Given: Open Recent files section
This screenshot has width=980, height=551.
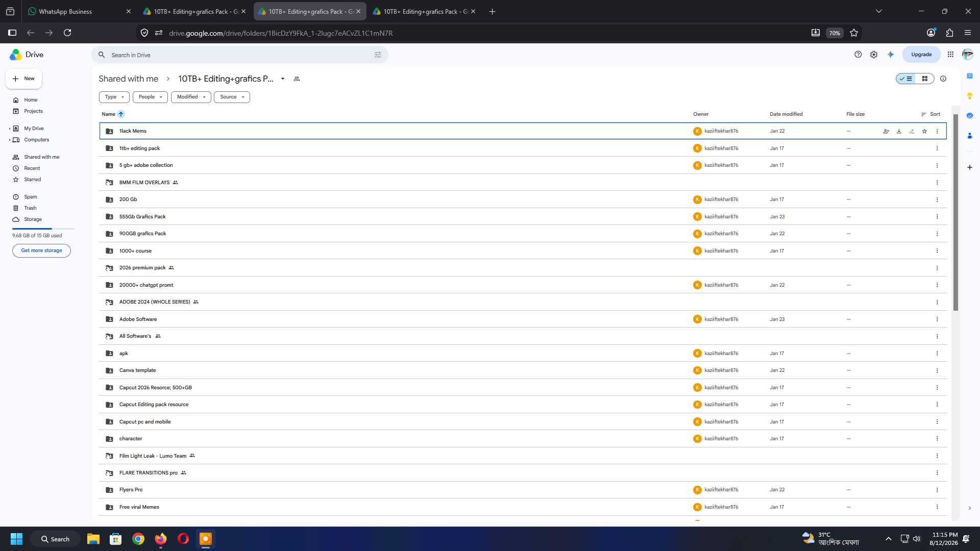Looking at the screenshot, I should 32,168.
